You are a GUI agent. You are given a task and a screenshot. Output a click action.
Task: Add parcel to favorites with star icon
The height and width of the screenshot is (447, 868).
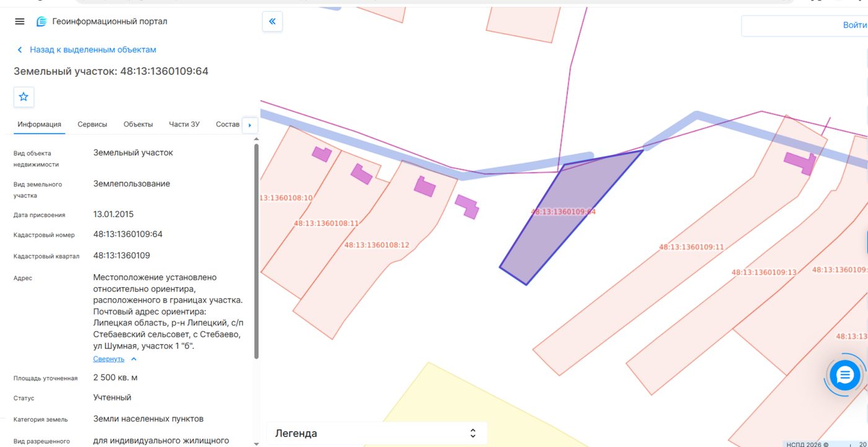pyautogui.click(x=24, y=97)
